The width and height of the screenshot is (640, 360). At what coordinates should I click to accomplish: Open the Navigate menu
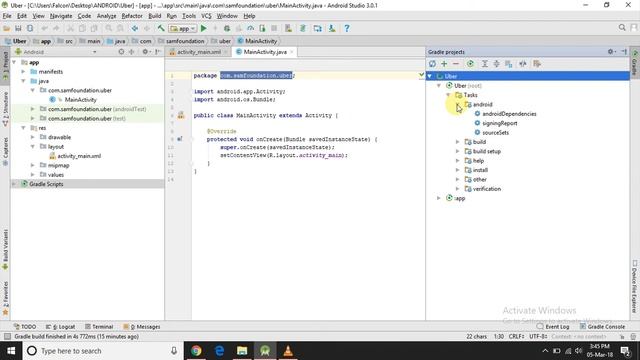(x=61, y=16)
